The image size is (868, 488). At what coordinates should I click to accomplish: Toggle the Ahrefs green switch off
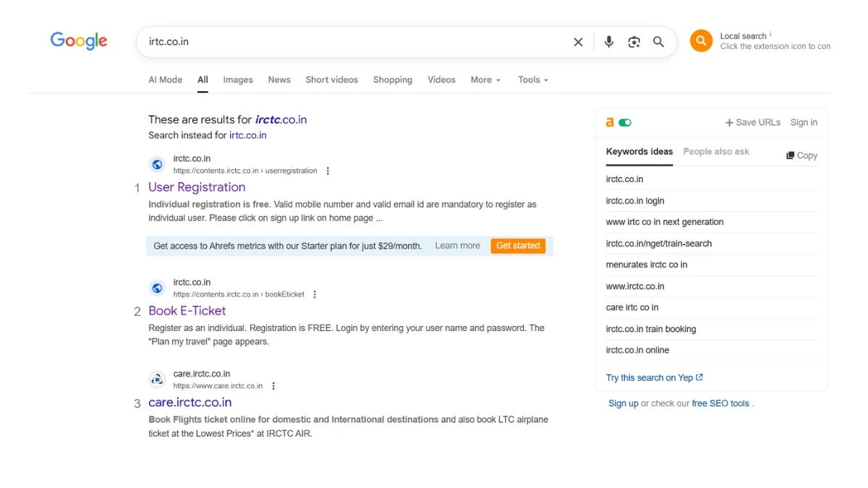coord(625,123)
